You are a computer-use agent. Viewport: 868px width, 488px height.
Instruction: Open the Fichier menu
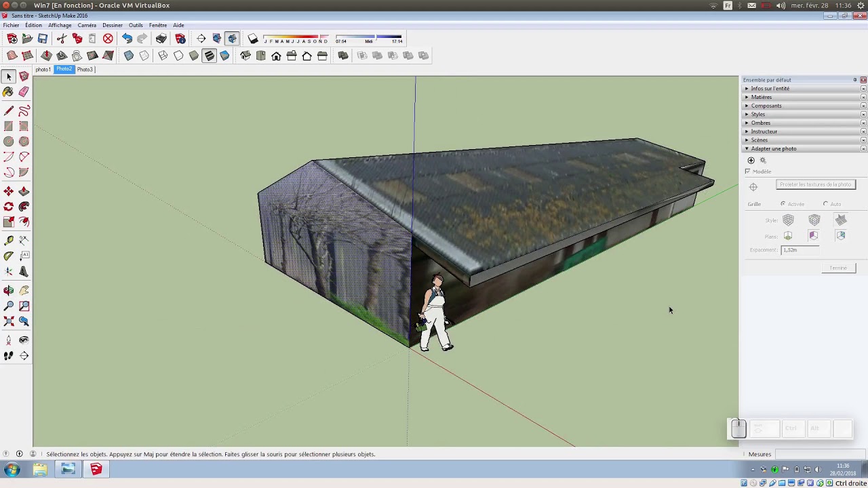pos(11,25)
